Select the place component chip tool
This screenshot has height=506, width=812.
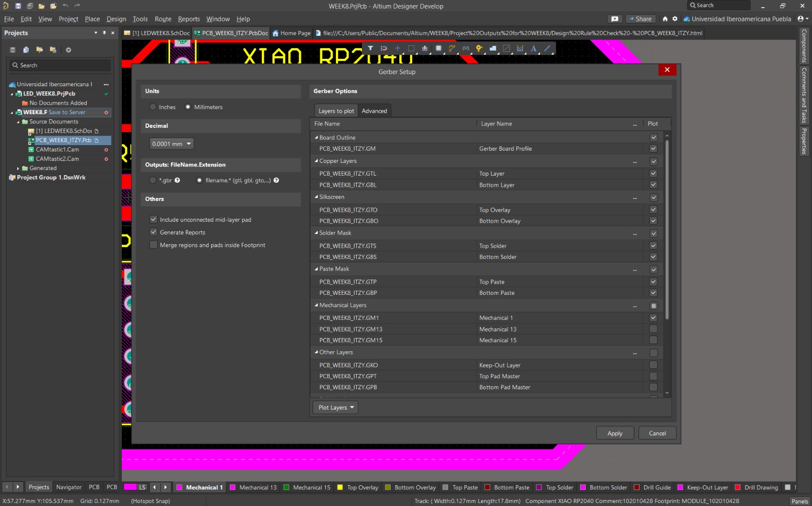click(438, 49)
